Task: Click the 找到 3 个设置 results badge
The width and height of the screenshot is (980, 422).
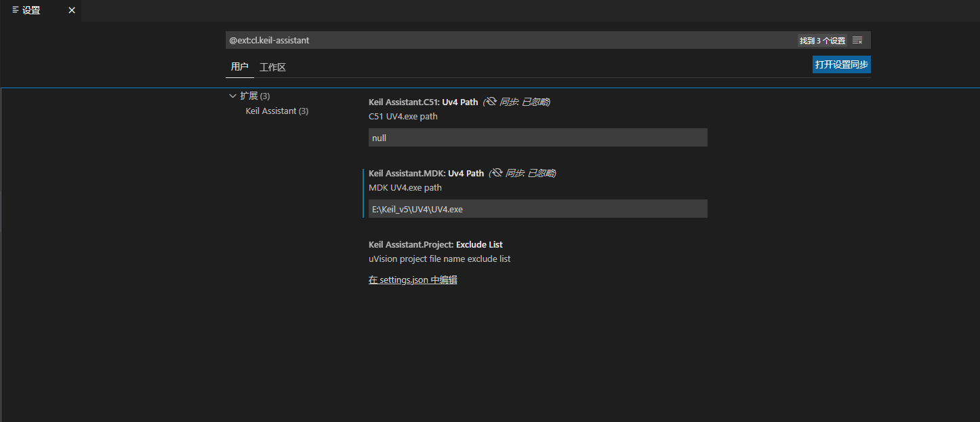Action: pos(821,40)
